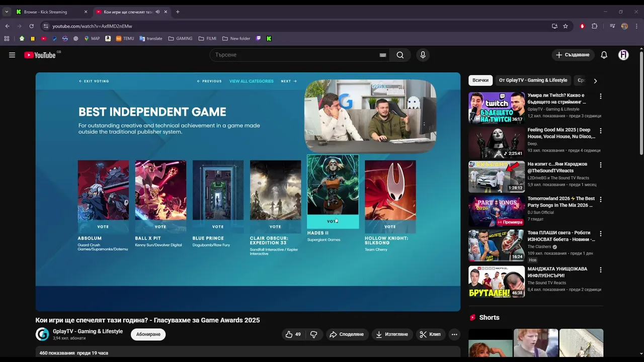Click the 'Клип' clip button
Image resolution: width=644 pixels, height=362 pixels.
pos(431,334)
